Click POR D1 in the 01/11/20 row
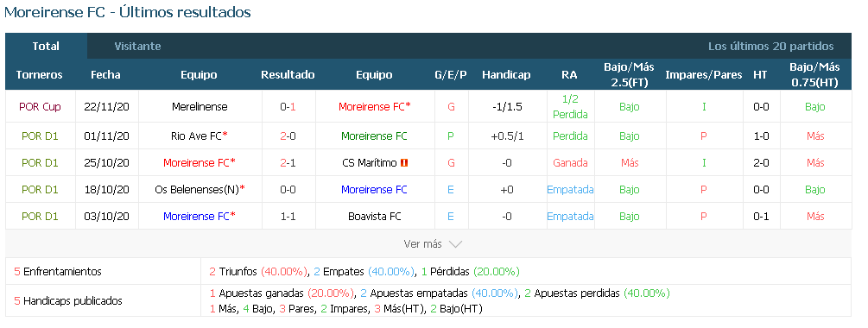The width and height of the screenshot is (868, 328). pos(40,136)
